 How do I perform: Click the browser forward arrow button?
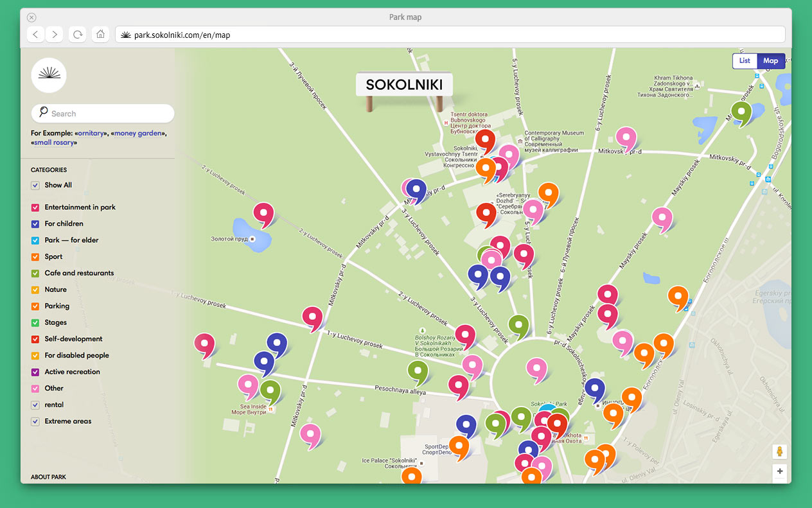point(55,35)
